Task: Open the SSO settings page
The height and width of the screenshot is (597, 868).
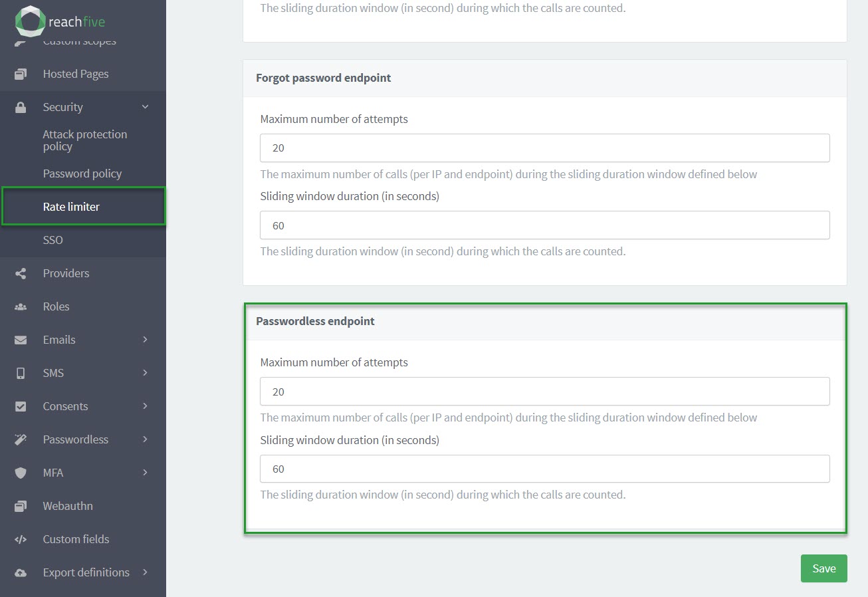Action: [53, 240]
